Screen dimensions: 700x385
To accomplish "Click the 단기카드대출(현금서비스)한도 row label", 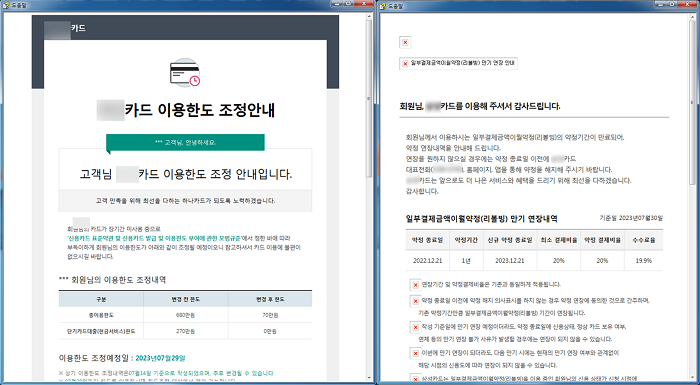I will tap(101, 331).
